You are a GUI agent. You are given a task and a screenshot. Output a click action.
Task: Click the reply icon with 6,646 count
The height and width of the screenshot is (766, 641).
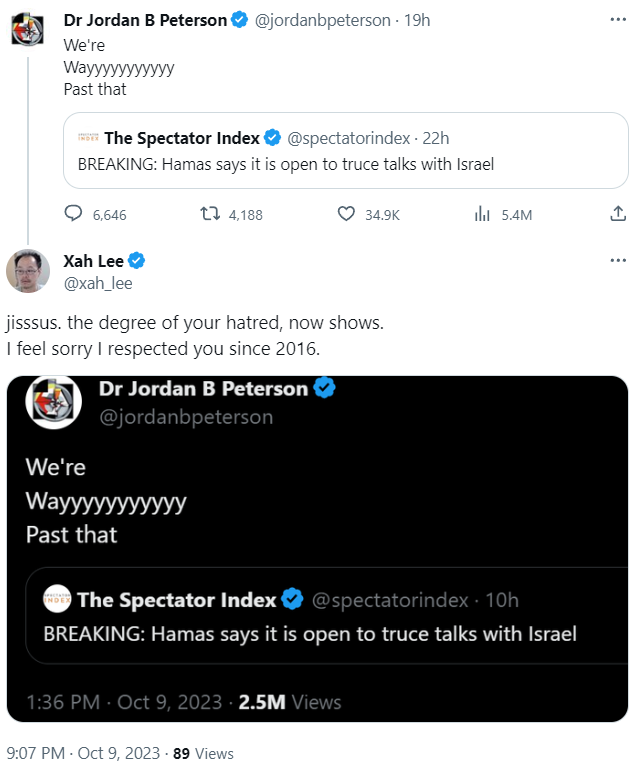73,214
